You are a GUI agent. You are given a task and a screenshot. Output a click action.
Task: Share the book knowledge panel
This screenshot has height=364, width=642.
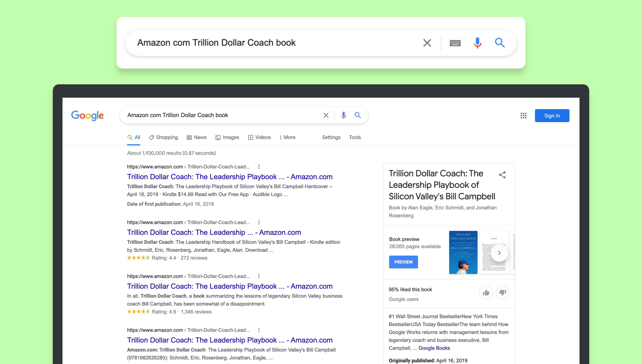(502, 175)
